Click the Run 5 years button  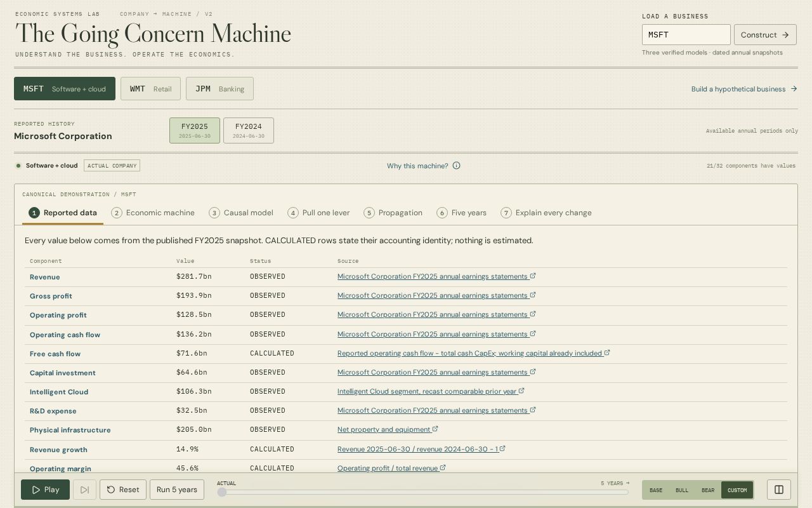(177, 490)
